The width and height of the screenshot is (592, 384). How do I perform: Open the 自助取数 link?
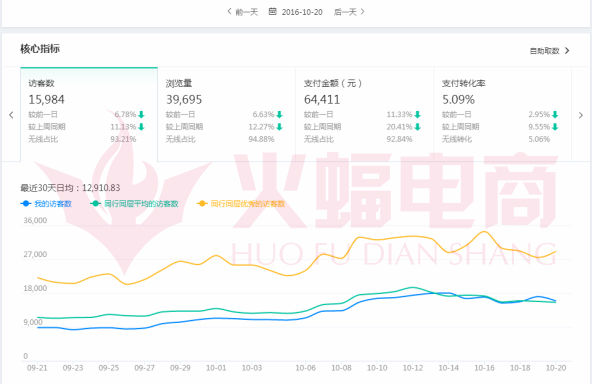point(544,51)
